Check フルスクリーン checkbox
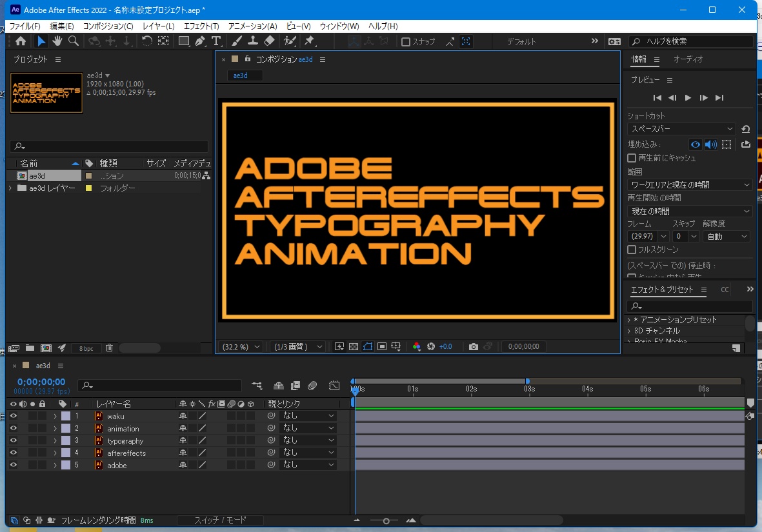 (632, 250)
